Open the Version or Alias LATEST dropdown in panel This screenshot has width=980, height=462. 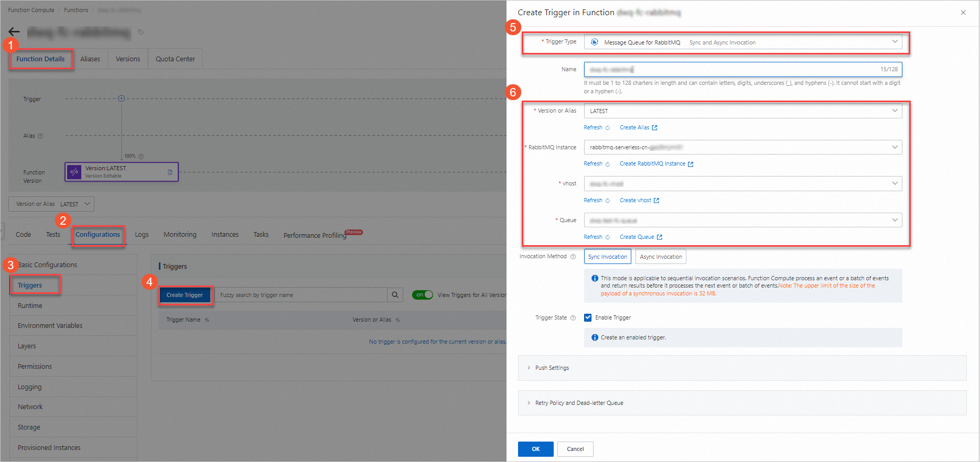(x=743, y=111)
